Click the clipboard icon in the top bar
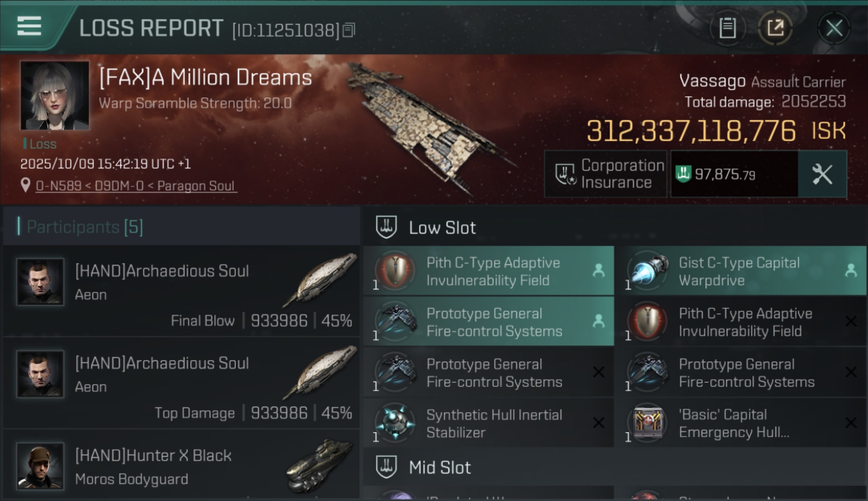This screenshot has height=501, width=868. [x=727, y=28]
